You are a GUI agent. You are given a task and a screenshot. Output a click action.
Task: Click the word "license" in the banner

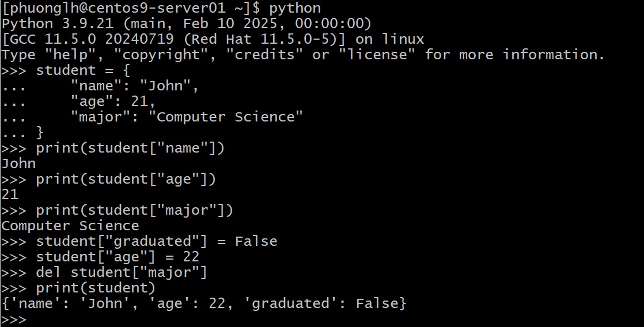pos(377,55)
